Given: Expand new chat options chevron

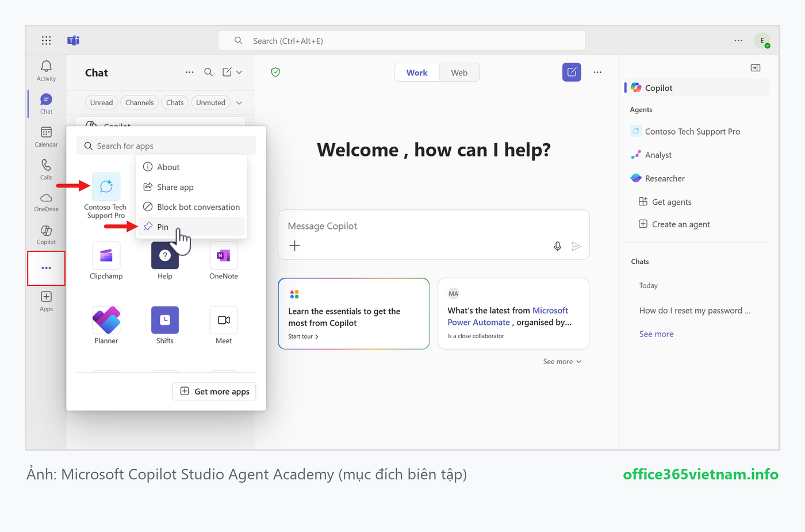Looking at the screenshot, I should coord(239,72).
